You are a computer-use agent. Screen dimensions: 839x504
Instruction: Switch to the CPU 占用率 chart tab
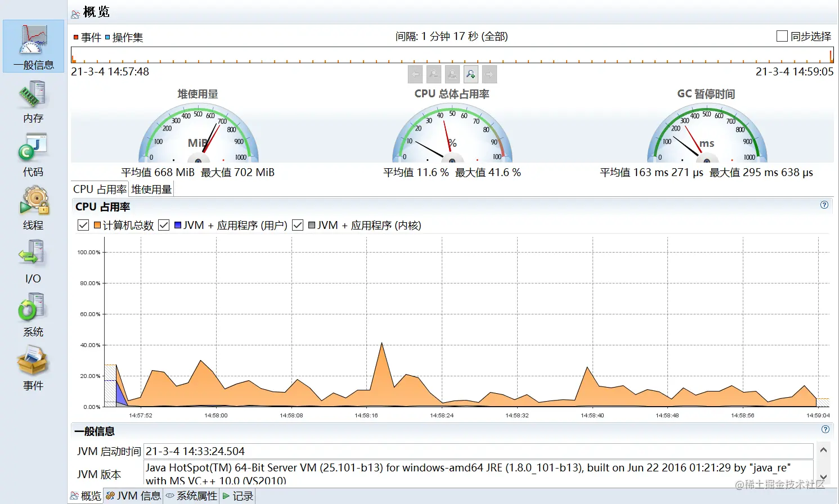pos(100,190)
